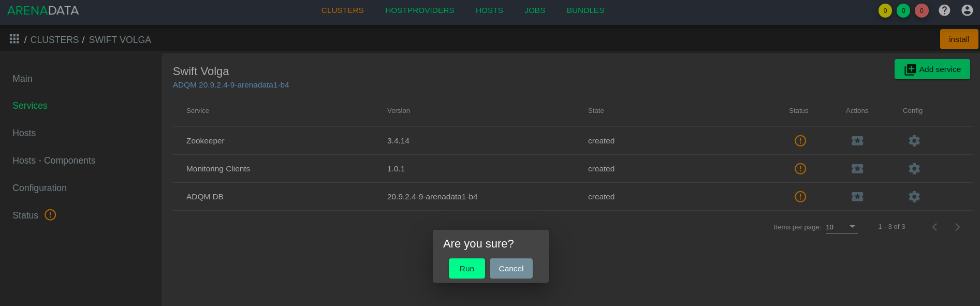
Task: Click the Items per page label
Action: point(797,227)
